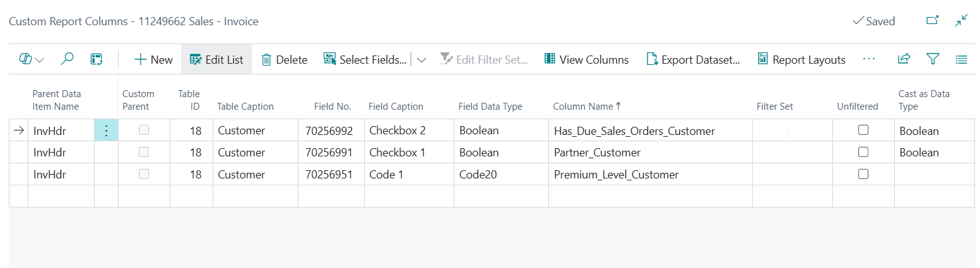Click the search magnifier icon
The width and height of the screenshot is (980, 268).
pyautogui.click(x=67, y=59)
